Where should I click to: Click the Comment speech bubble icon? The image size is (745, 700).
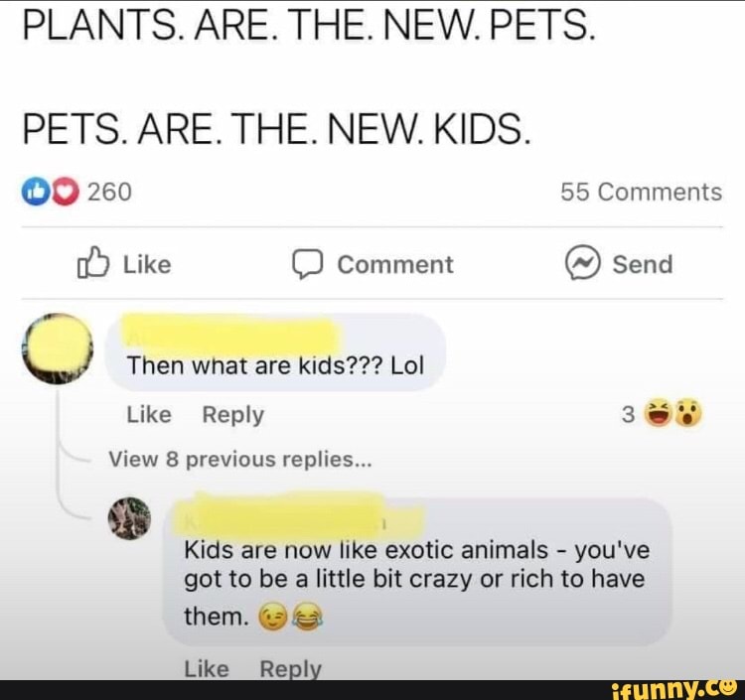[307, 264]
